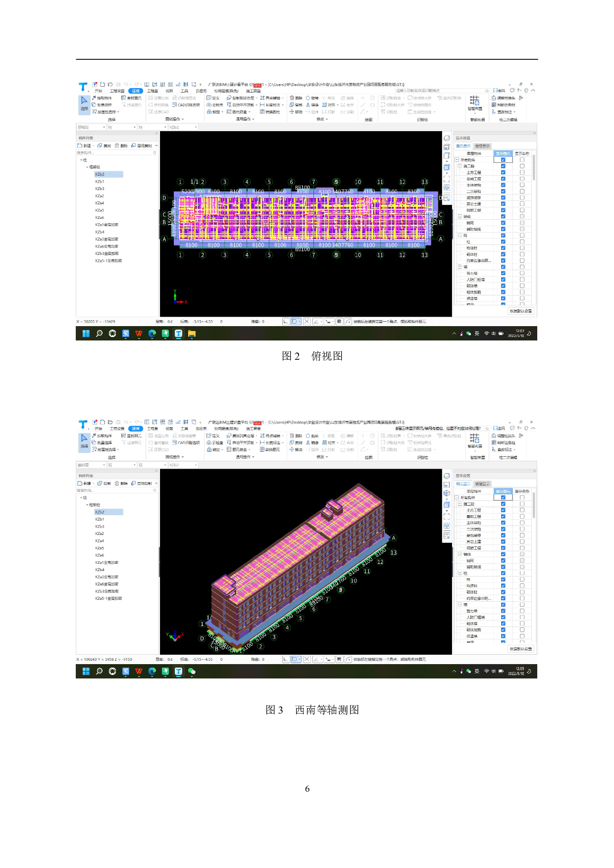Viewport: 614px width, 868px height.
Task: Open Edge browser in the lower taskbar
Action: (152, 672)
